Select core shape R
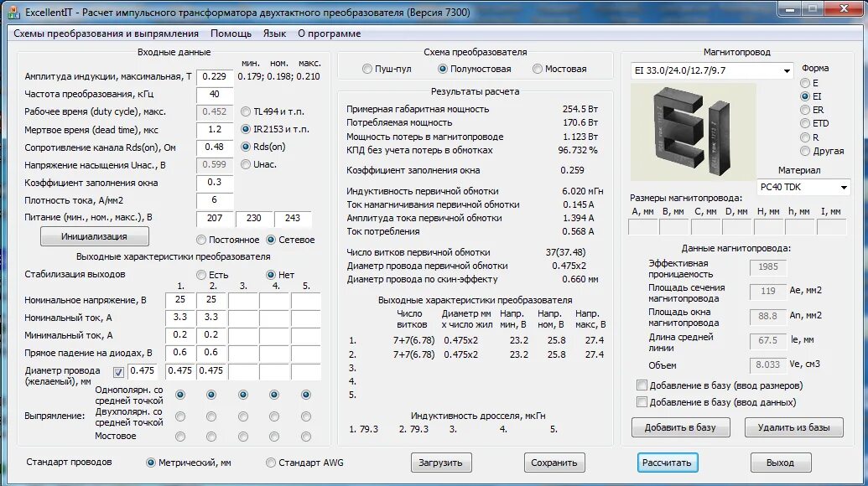The width and height of the screenshot is (868, 486). 809,137
